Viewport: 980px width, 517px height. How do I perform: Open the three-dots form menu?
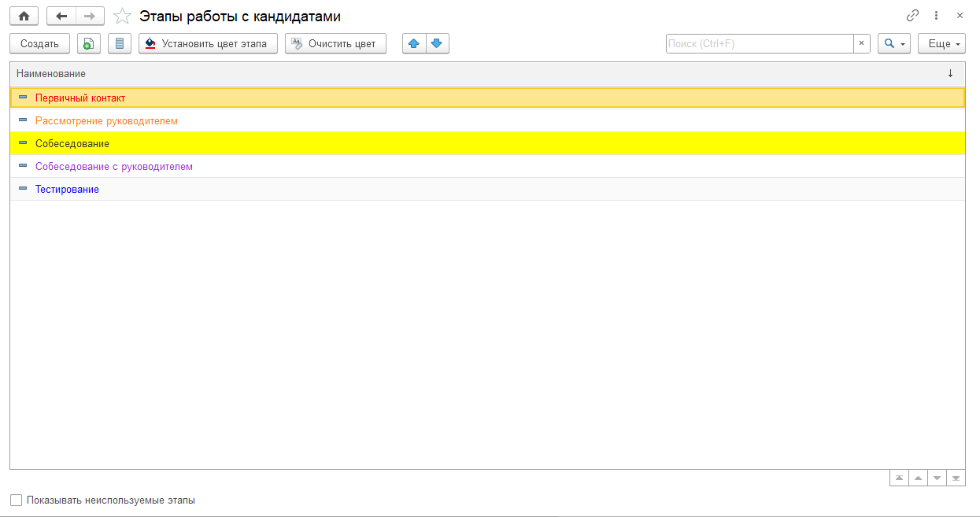[x=936, y=16]
